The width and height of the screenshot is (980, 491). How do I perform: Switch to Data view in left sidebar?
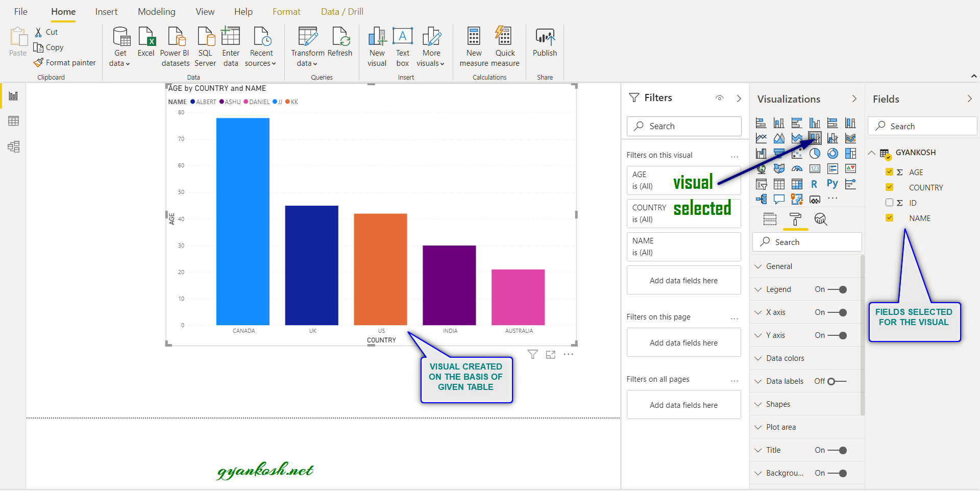coord(13,121)
